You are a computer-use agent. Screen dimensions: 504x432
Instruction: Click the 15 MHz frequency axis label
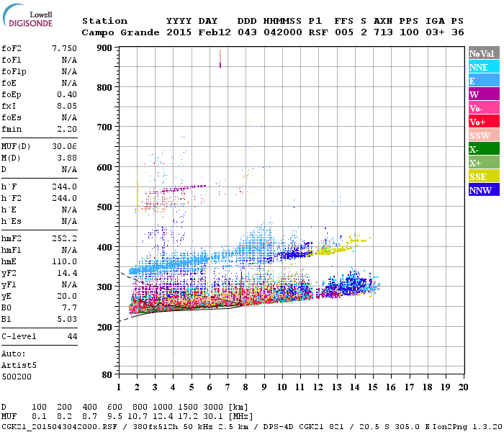tap(372, 387)
